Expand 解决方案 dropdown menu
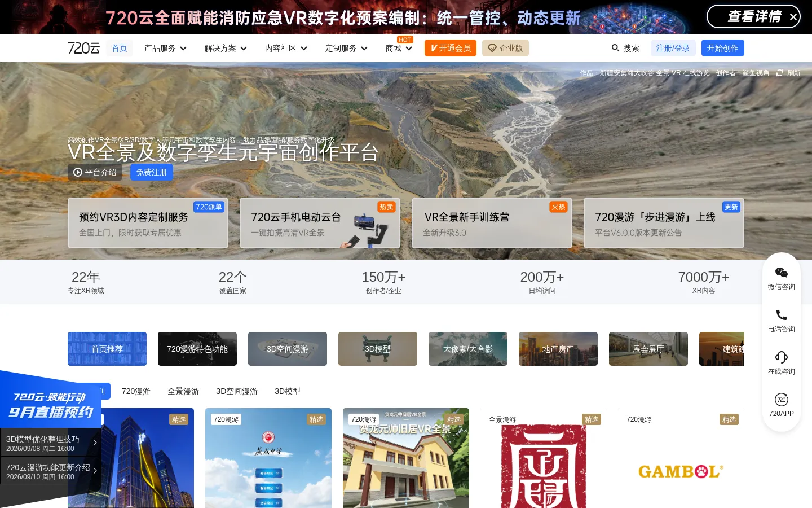Image resolution: width=812 pixels, height=508 pixels. pos(226,48)
